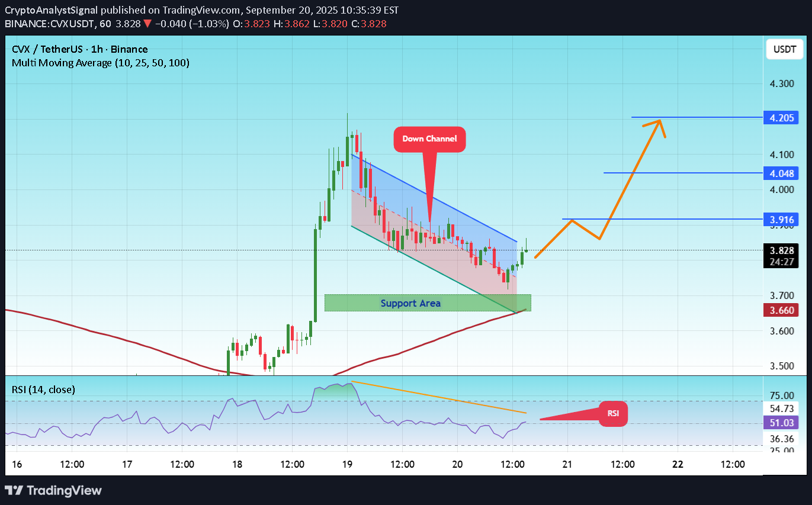Click the RSI 54.73 scale label
The width and height of the screenshot is (812, 505).
[x=781, y=408]
